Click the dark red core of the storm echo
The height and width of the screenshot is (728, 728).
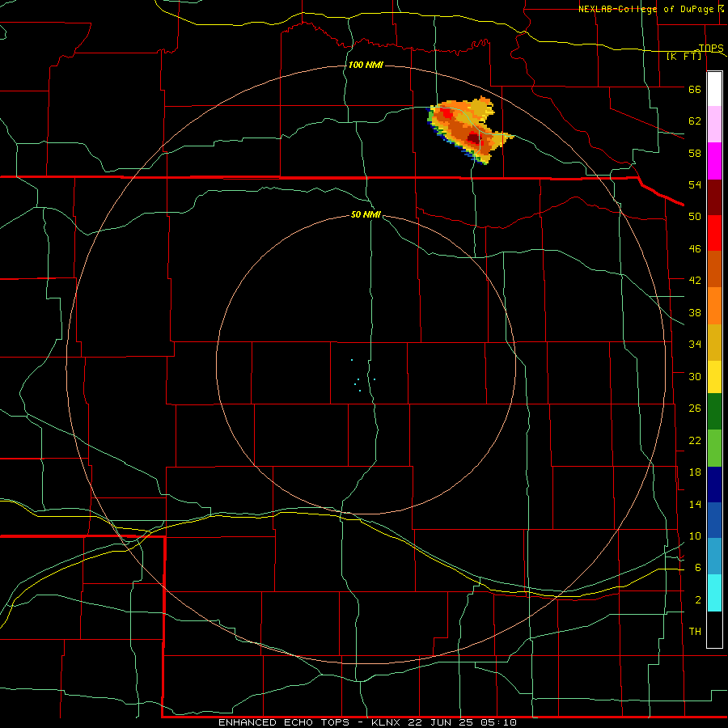point(473,138)
